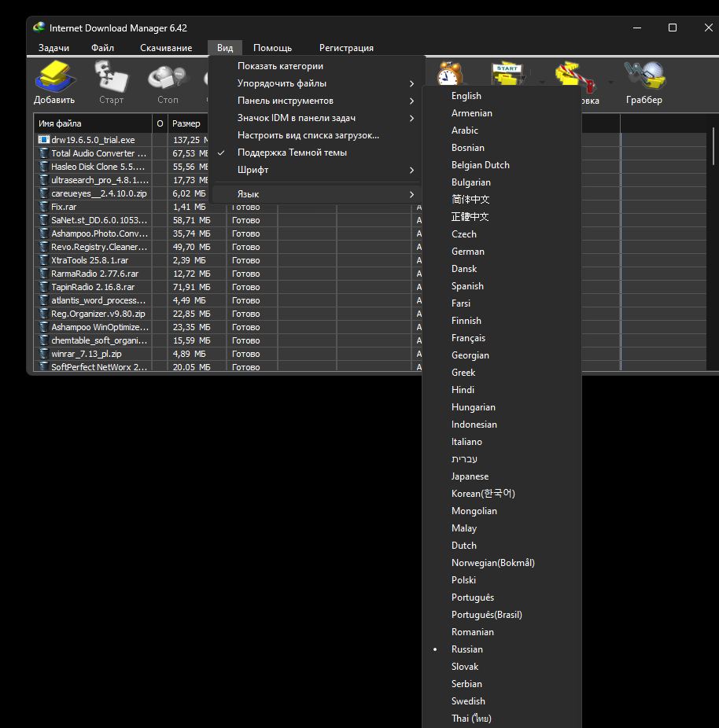Click the archive icon of Total Audio Converter
Screen dimensions: 719x728
coord(44,153)
